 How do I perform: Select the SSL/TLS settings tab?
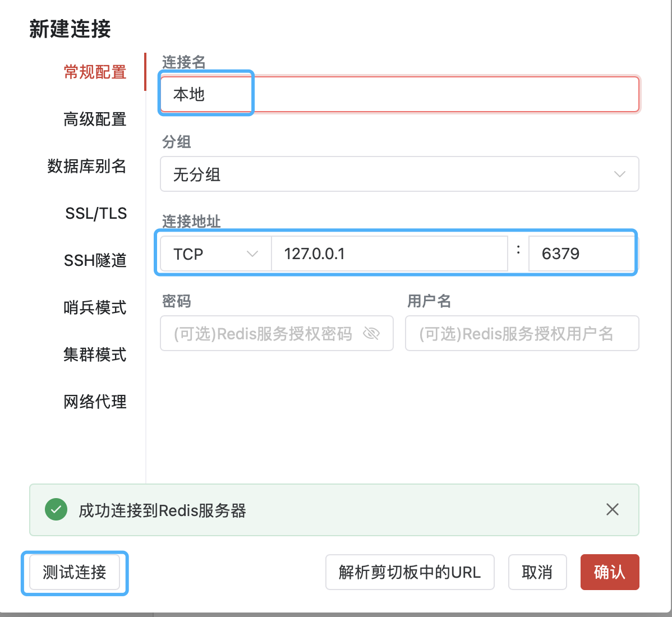(x=95, y=213)
